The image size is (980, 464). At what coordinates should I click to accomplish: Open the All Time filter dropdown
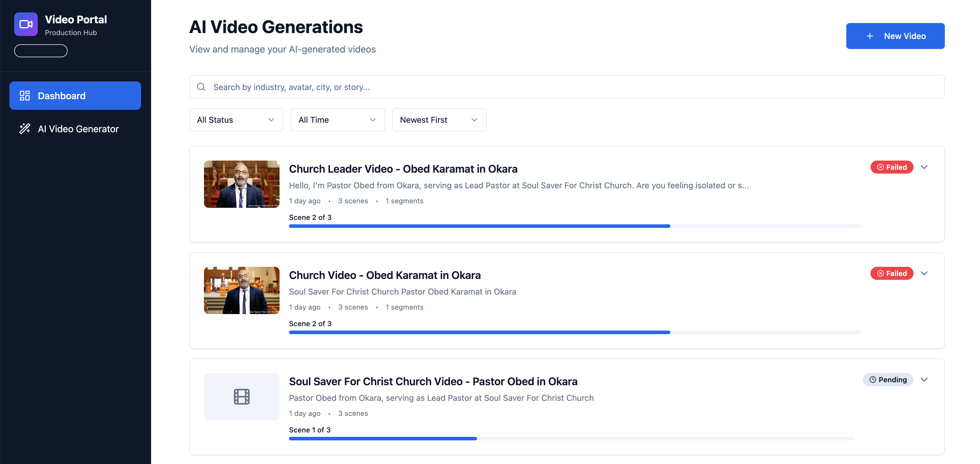(337, 120)
